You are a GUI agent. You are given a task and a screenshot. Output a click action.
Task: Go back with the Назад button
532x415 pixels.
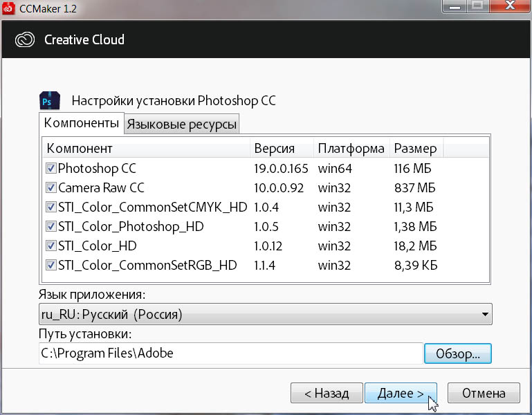click(x=327, y=393)
